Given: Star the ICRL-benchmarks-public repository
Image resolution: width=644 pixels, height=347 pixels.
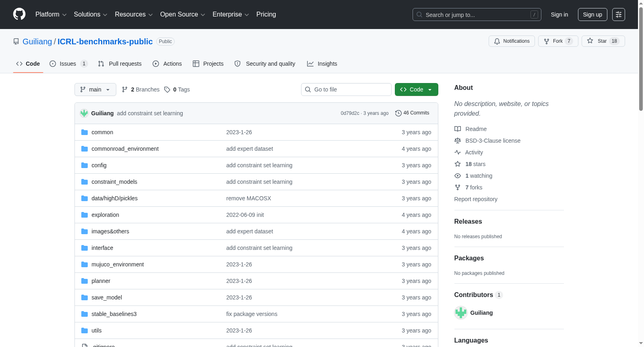Looking at the screenshot, I should point(603,41).
